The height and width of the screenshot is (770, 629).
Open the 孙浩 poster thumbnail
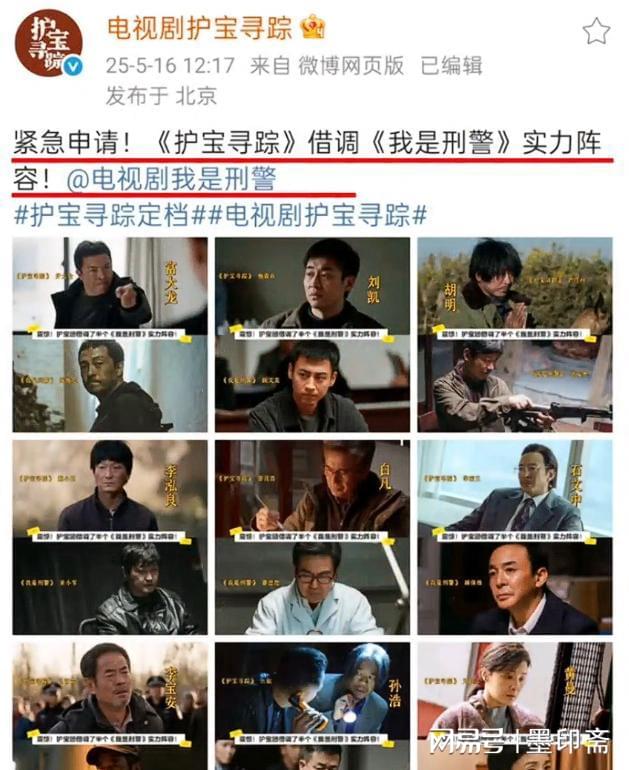[x=312, y=706]
